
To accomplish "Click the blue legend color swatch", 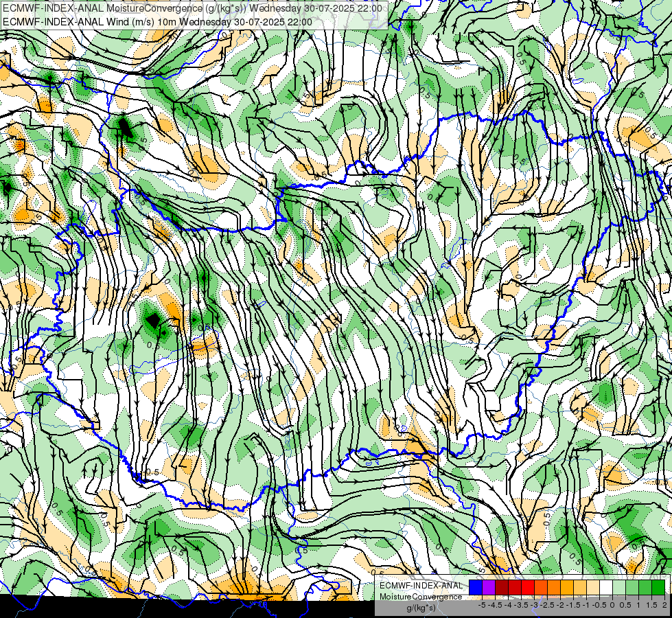I will [476, 588].
